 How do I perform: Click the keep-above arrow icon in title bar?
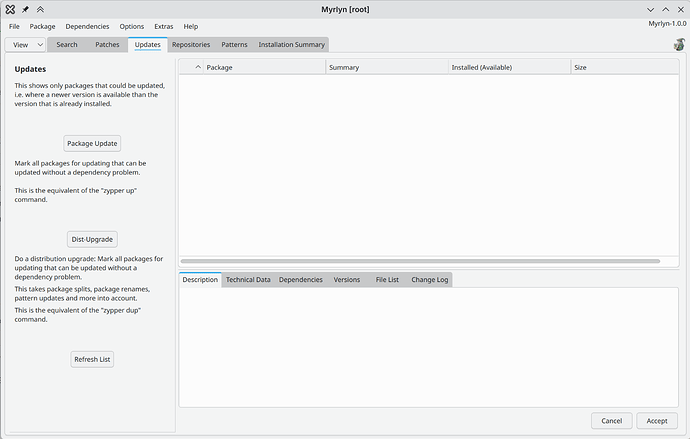pos(41,9)
